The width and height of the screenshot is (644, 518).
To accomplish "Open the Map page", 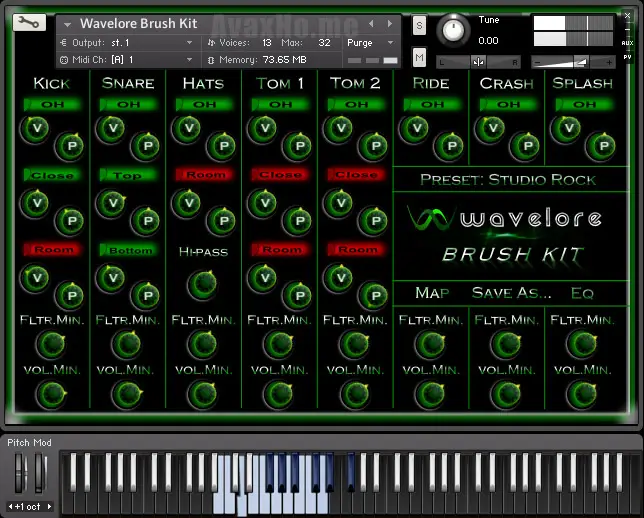I will click(432, 293).
